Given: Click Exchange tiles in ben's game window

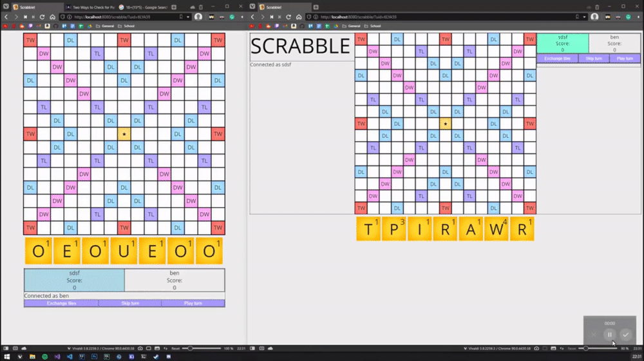Looking at the screenshot, I should coord(61,303).
